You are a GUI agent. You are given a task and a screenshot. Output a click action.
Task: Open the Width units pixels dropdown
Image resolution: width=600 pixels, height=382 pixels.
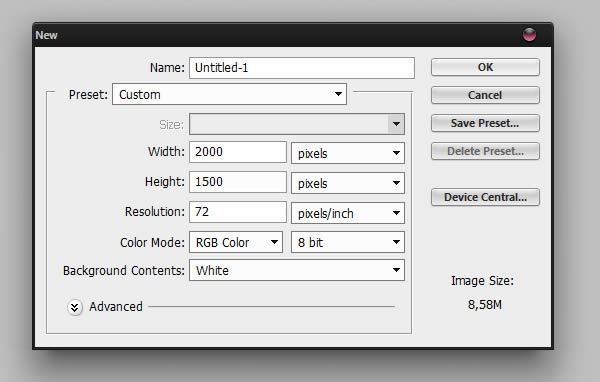[348, 153]
